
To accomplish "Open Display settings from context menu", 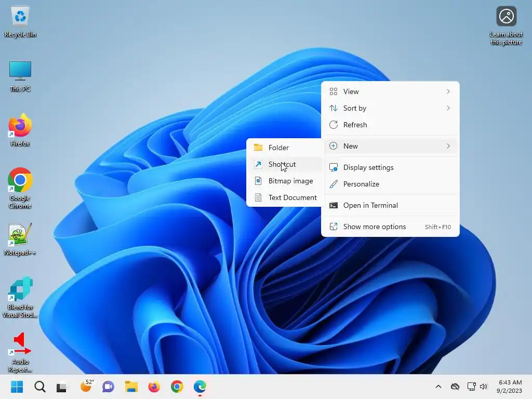I will (x=390, y=168).
